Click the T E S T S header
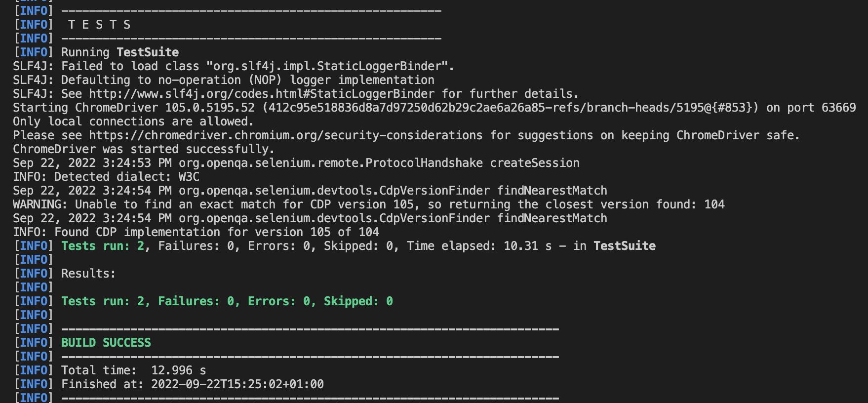Image resolution: width=868 pixels, height=403 pixels. (x=99, y=25)
